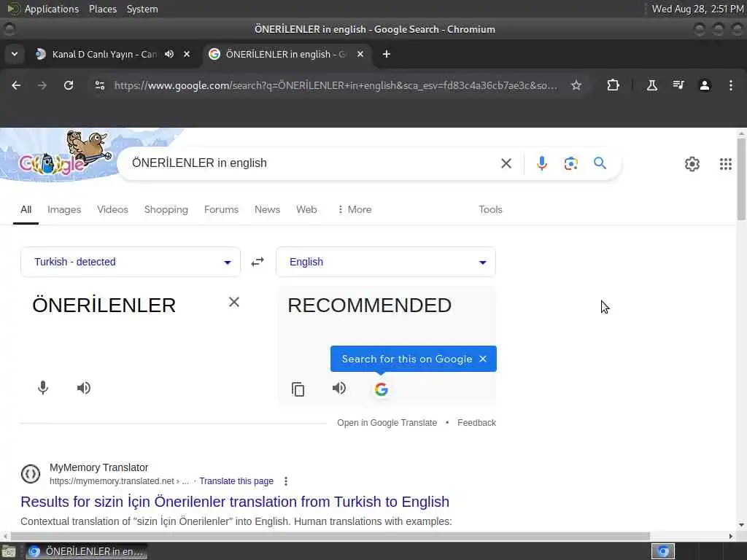The height and width of the screenshot is (560, 747).
Task: Search translation with Google G icon
Action: [x=381, y=389]
